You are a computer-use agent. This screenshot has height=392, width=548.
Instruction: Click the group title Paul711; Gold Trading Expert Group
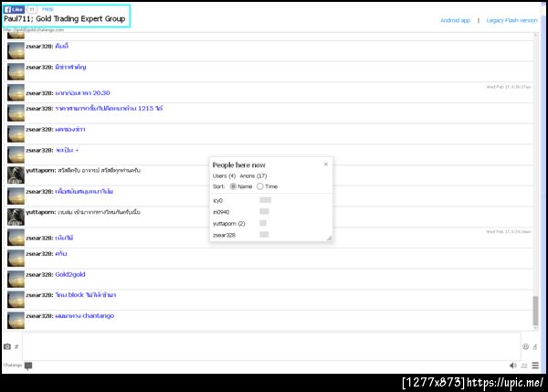click(65, 19)
